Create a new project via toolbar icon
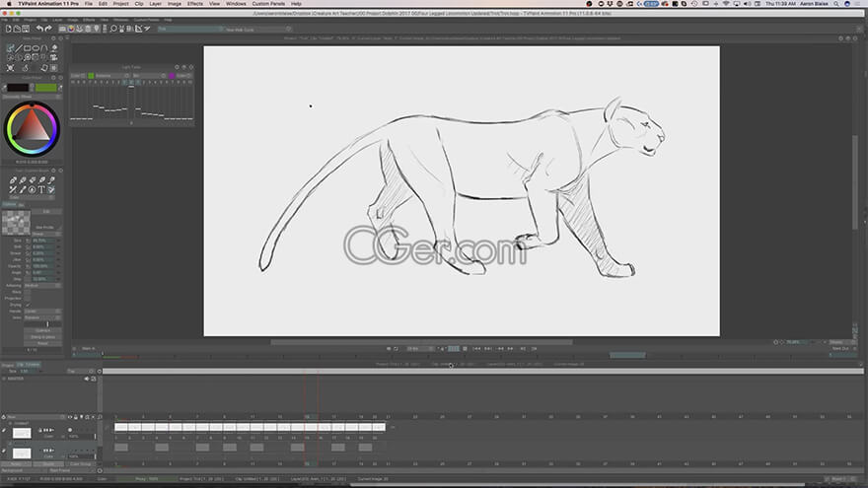 [8, 29]
